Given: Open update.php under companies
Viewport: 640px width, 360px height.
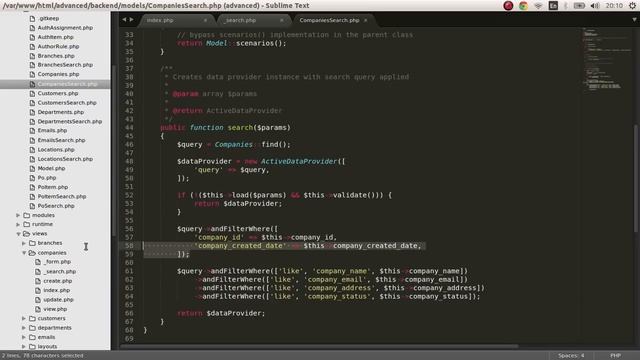Looking at the screenshot, I should click(x=58, y=300).
